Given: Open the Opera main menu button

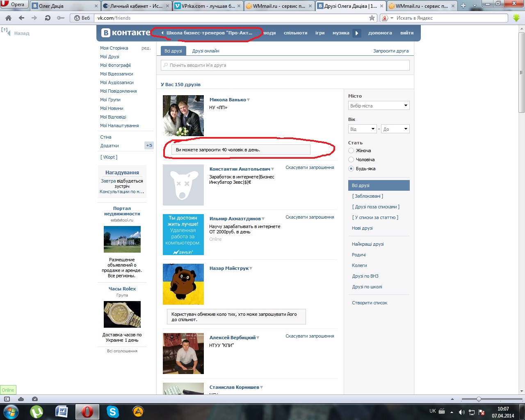Looking at the screenshot, I should [14, 5].
